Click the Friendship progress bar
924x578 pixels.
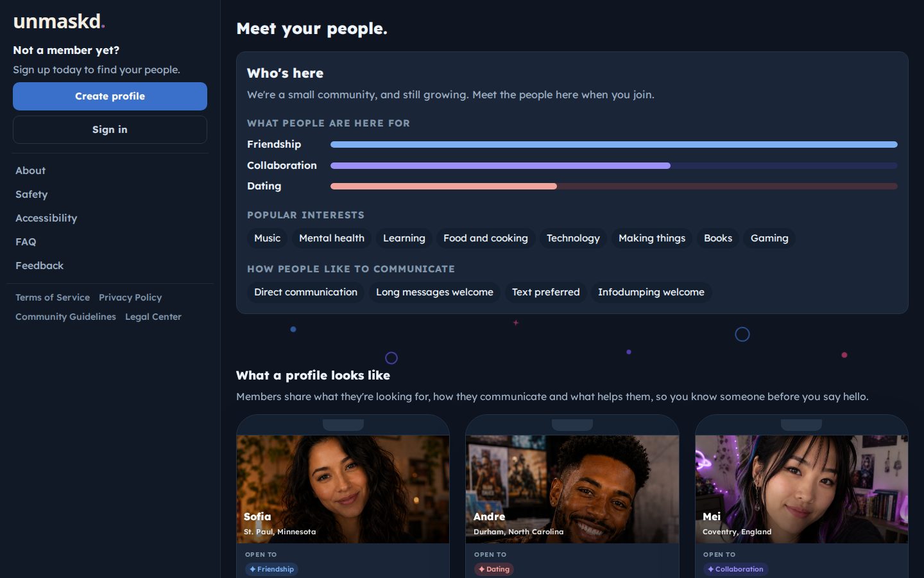click(614, 144)
